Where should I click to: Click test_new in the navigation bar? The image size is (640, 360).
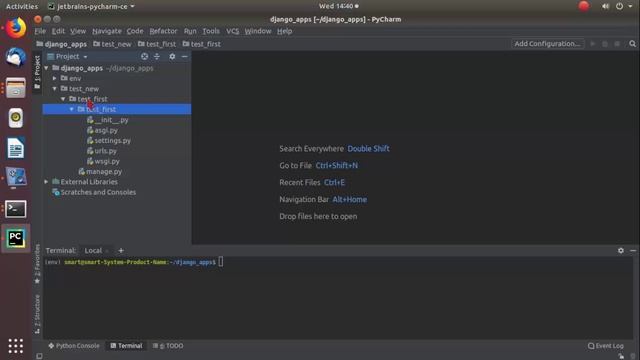(x=112, y=44)
